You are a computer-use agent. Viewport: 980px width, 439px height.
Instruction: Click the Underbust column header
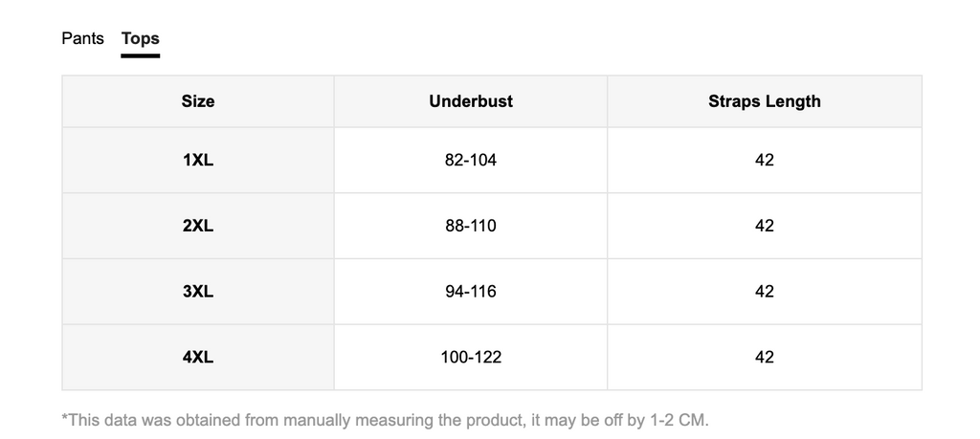click(471, 101)
